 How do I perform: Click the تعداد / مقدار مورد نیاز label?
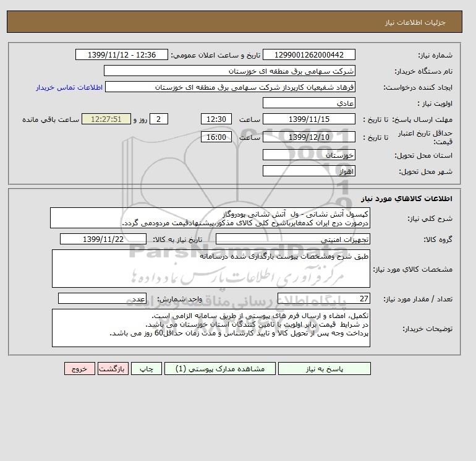(418, 299)
